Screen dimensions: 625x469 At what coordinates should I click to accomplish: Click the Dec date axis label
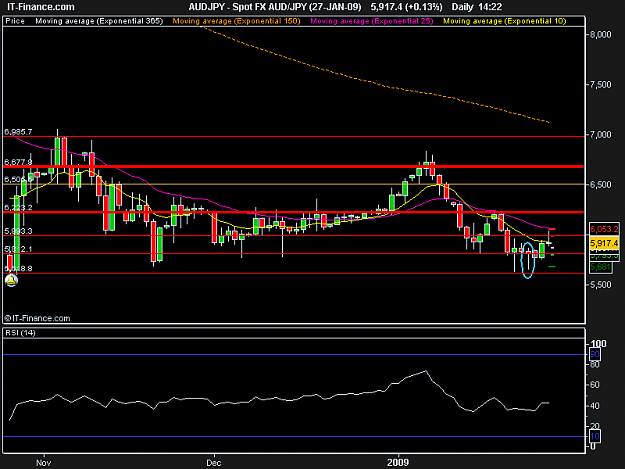214,463
